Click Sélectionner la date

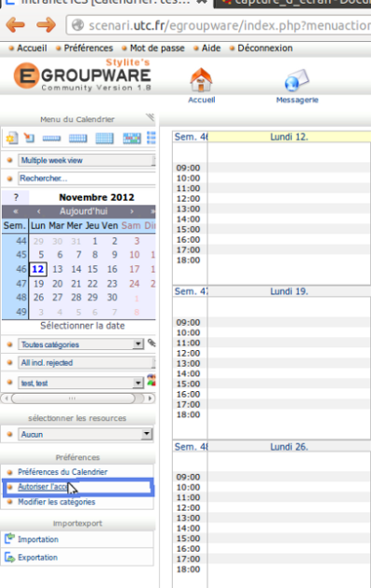pos(82,326)
